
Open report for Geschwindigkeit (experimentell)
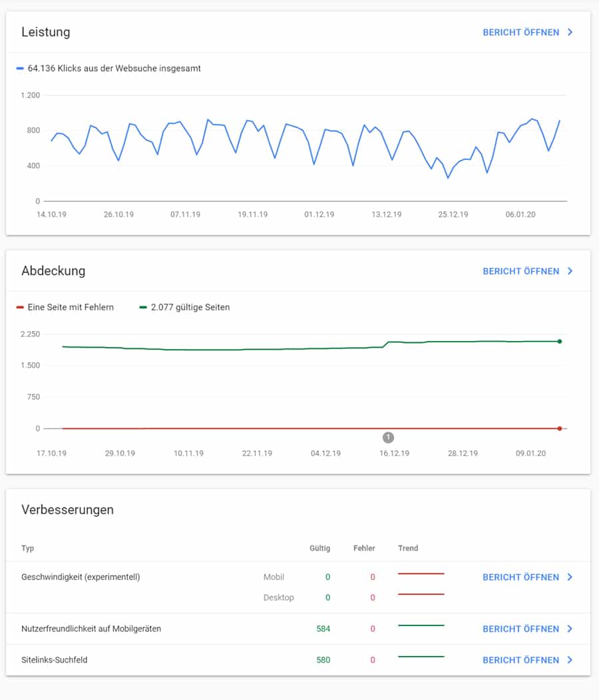click(520, 577)
